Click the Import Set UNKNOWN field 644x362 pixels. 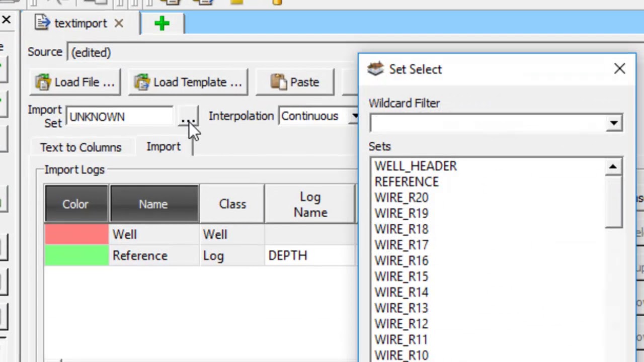pyautogui.click(x=120, y=117)
